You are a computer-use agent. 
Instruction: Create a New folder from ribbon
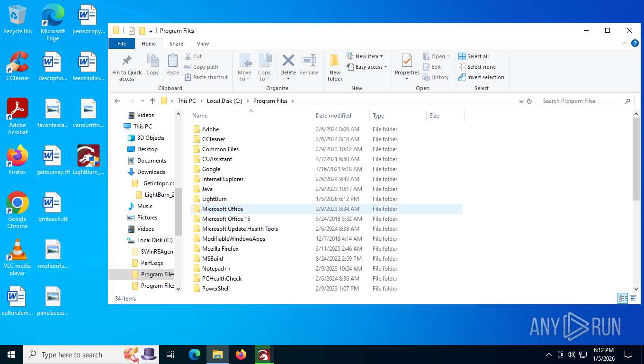point(335,67)
